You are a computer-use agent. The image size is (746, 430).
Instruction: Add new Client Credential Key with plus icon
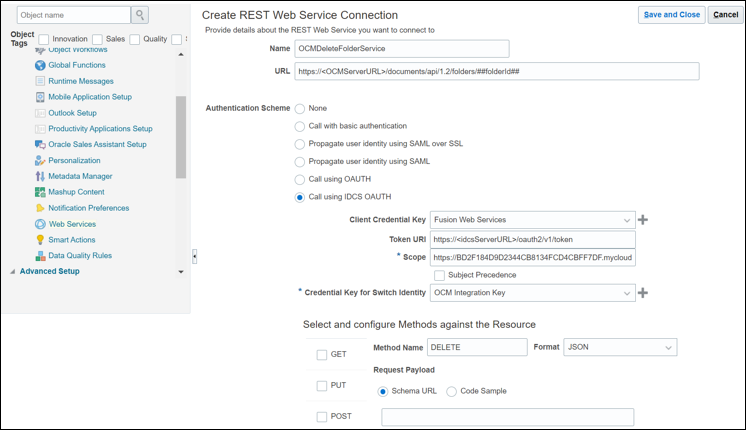click(643, 220)
